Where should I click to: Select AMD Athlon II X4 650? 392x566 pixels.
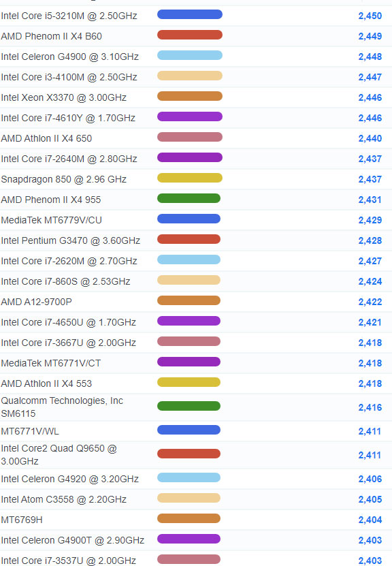[x=46, y=139]
